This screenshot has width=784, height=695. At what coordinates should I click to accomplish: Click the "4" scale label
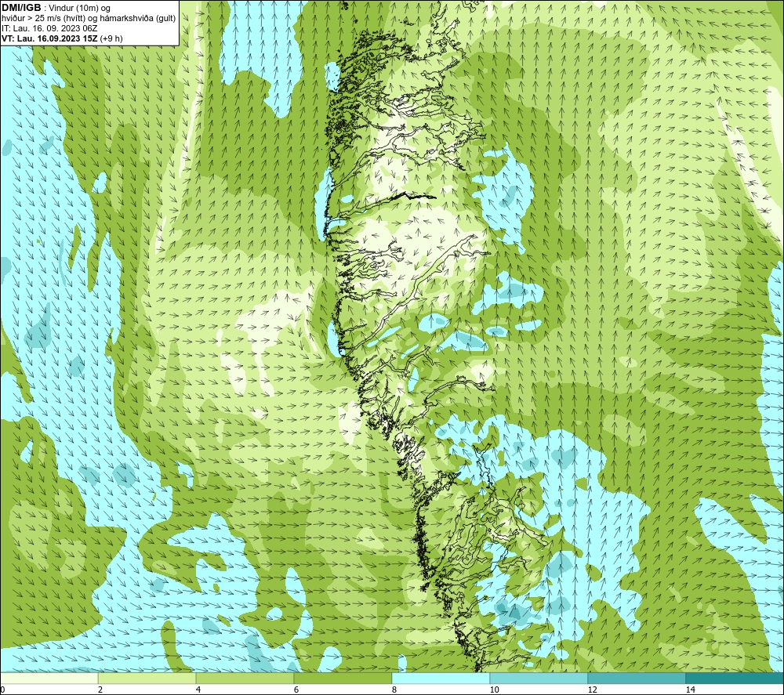point(198,690)
